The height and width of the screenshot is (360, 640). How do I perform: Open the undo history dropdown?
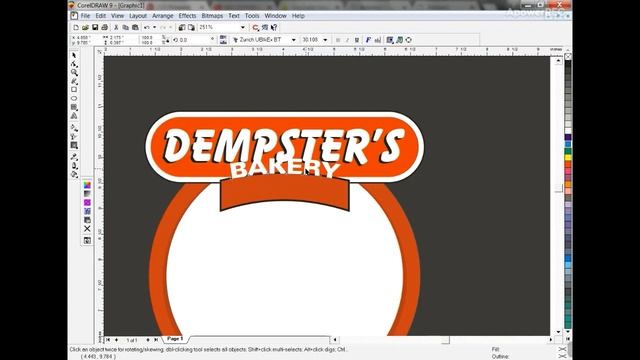point(154,27)
